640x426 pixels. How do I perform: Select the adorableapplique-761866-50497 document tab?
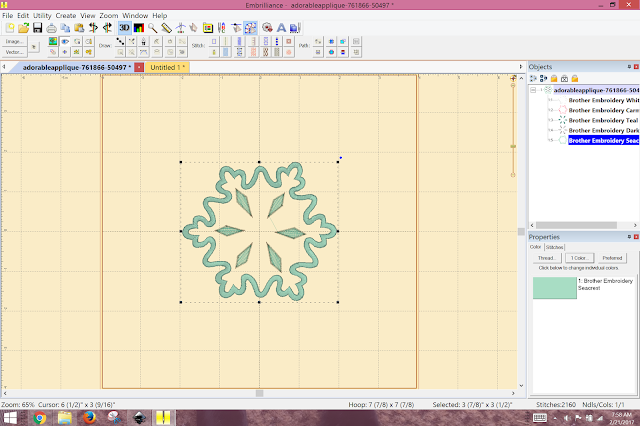[77, 67]
